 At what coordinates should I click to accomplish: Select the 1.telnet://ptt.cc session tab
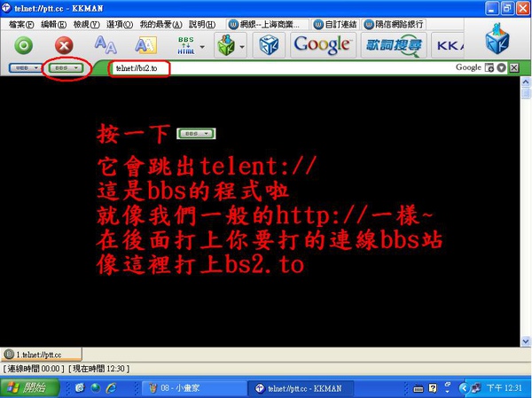click(x=41, y=355)
